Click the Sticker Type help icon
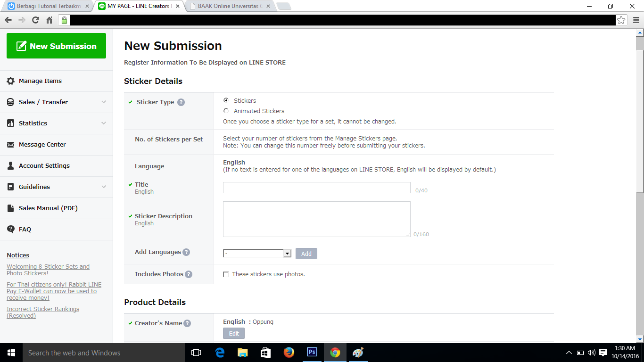Screen dimensions: 644x362 pyautogui.click(x=181, y=102)
